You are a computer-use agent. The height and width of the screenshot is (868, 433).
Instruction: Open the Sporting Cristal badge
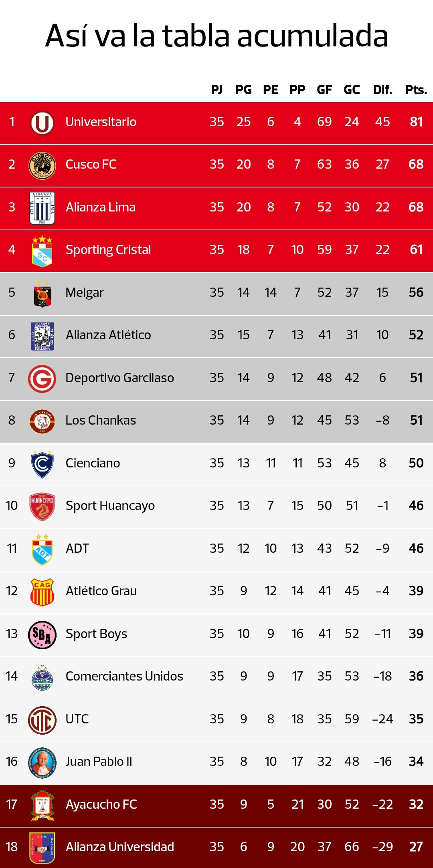click(42, 252)
